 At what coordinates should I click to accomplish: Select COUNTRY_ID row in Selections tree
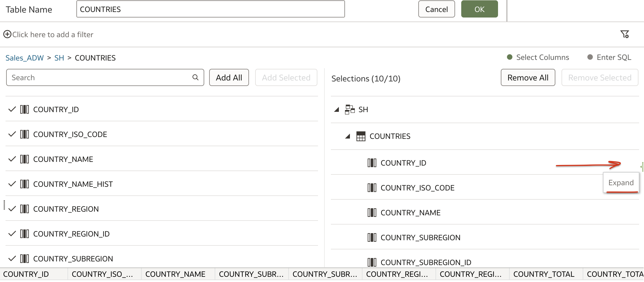pyautogui.click(x=485, y=163)
